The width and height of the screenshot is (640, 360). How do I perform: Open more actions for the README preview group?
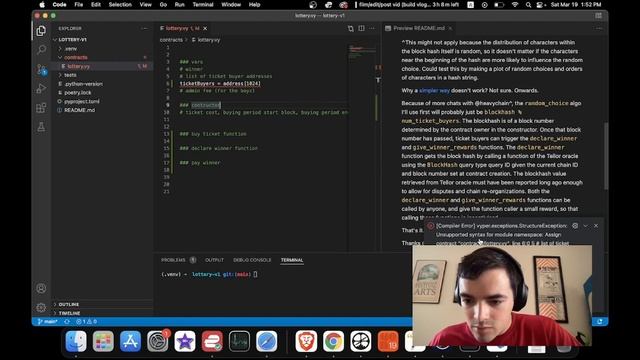[x=599, y=28]
